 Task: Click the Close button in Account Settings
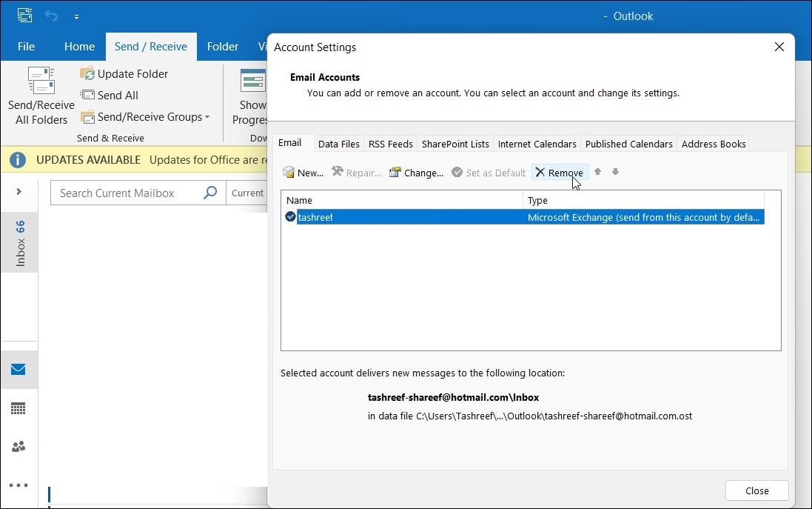click(x=756, y=490)
